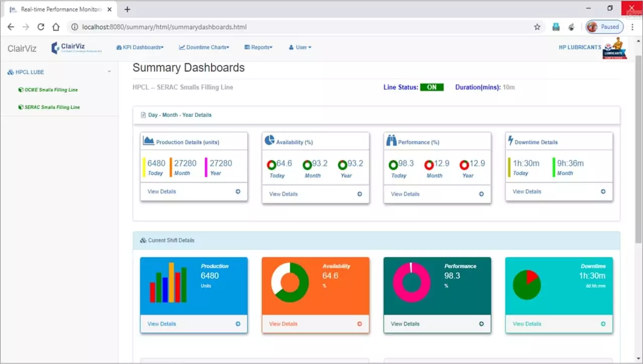Open a new browser tab
This screenshot has height=364, width=643.
tap(127, 9)
